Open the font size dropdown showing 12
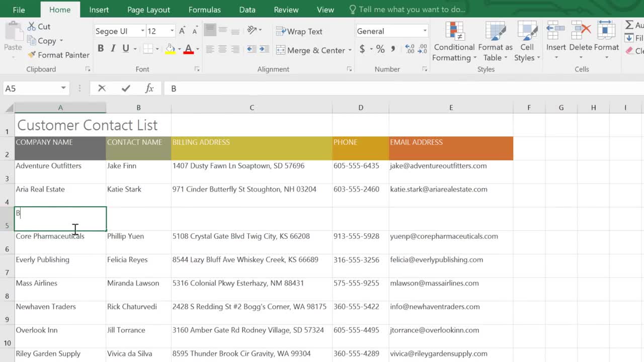 [172, 31]
